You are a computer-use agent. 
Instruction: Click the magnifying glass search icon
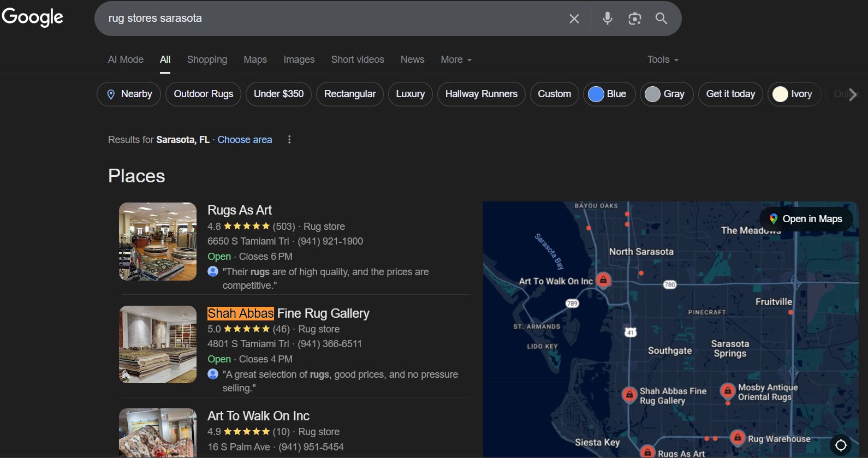[661, 19]
